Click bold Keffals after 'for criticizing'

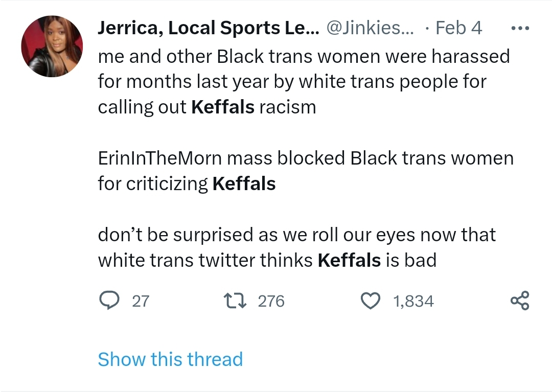point(244,183)
